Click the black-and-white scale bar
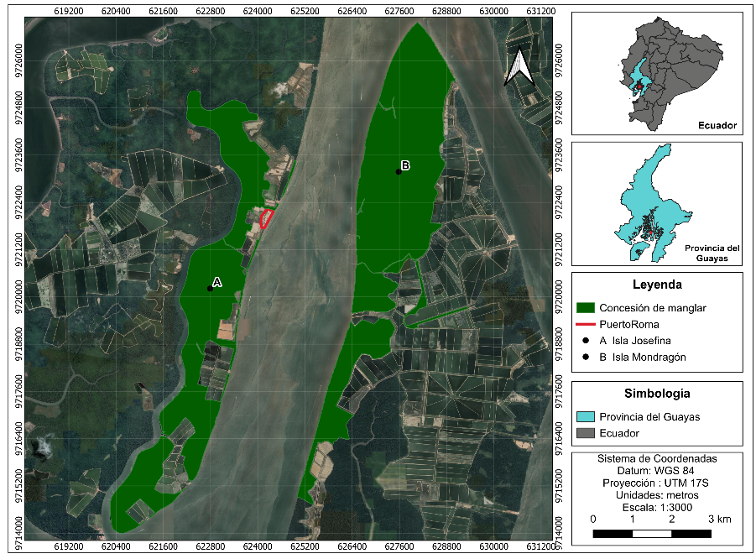The height and width of the screenshot is (559, 756). (652, 534)
